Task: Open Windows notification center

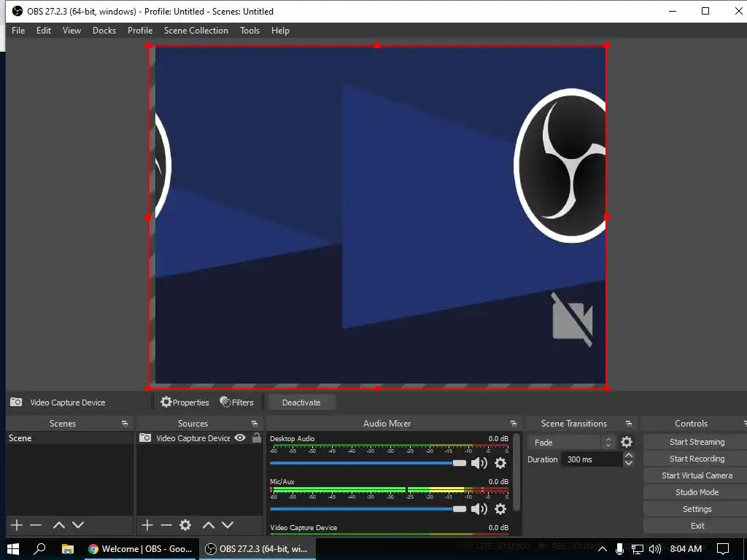Action: (x=723, y=549)
